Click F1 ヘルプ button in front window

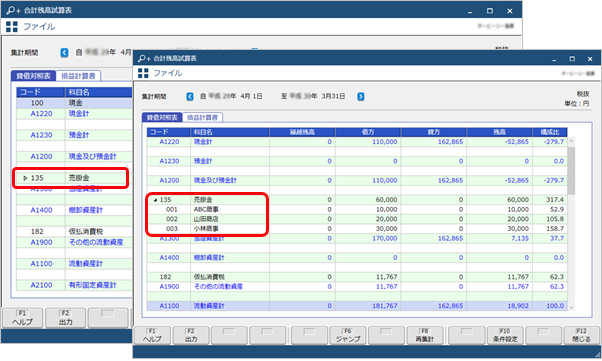(152, 335)
